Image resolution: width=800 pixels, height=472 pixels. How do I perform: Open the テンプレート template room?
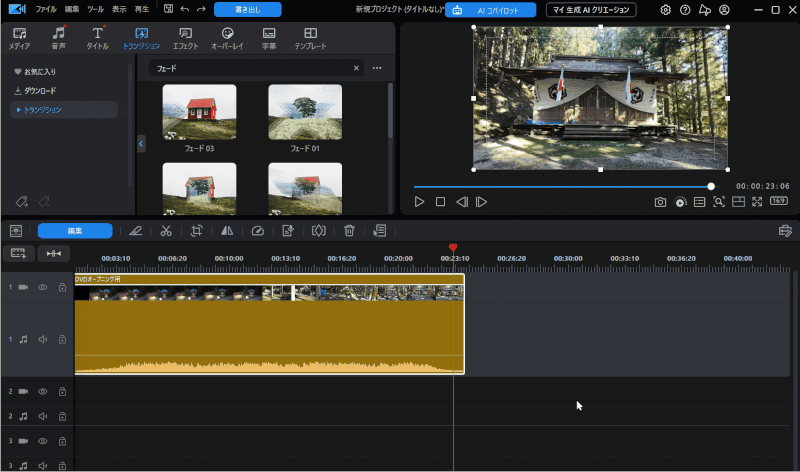[x=310, y=38]
